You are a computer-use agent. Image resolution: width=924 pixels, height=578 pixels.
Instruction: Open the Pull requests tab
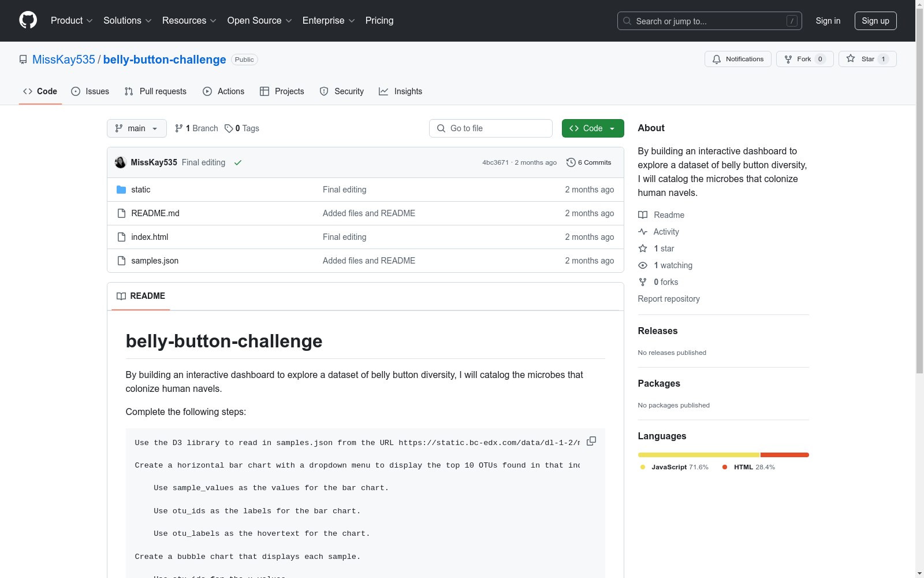coord(155,91)
